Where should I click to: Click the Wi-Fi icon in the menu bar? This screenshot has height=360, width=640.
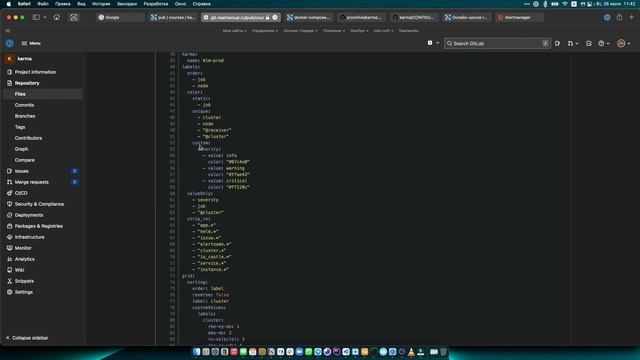coord(565,4)
